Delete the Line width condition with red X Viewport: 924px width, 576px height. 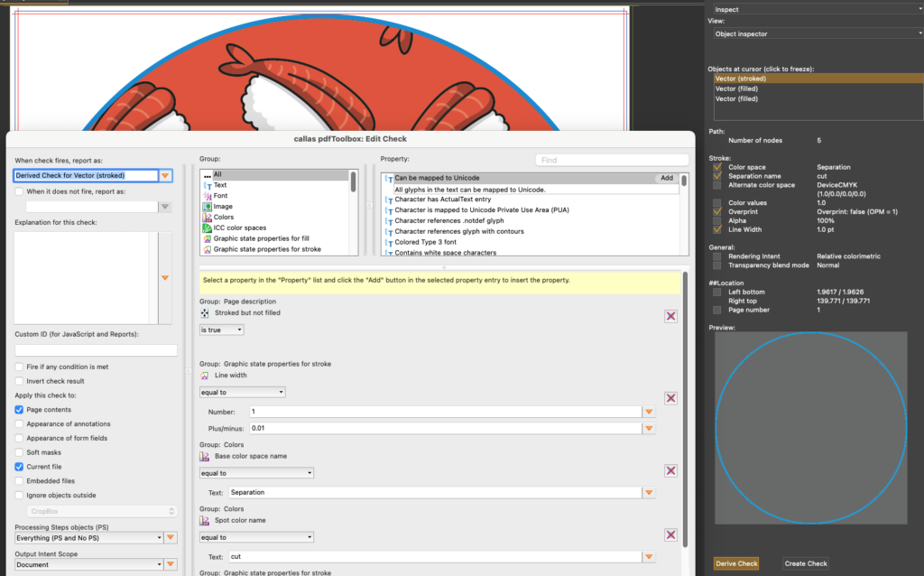[x=670, y=397]
